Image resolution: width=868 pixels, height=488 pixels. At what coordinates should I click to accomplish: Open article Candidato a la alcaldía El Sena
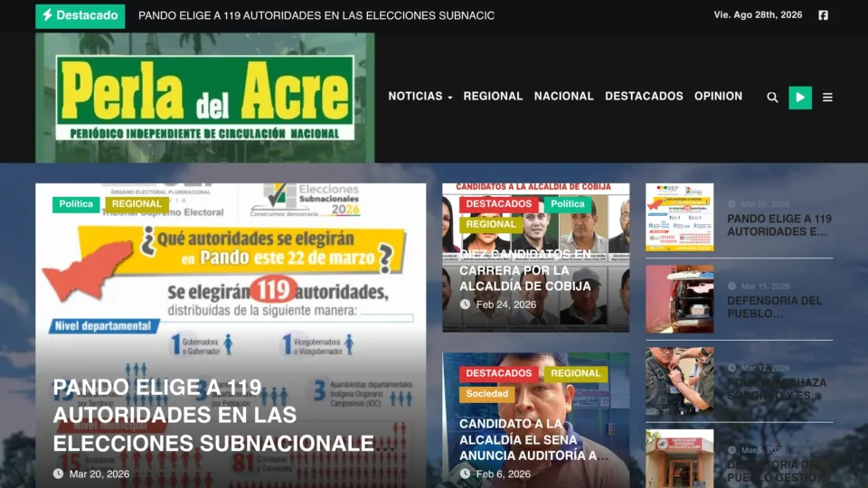coord(533,439)
